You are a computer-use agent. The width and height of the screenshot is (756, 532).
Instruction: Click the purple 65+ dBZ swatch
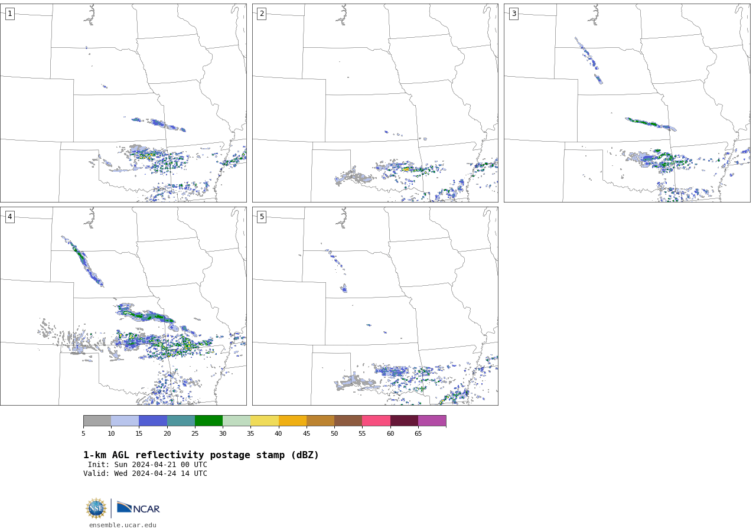click(432, 420)
